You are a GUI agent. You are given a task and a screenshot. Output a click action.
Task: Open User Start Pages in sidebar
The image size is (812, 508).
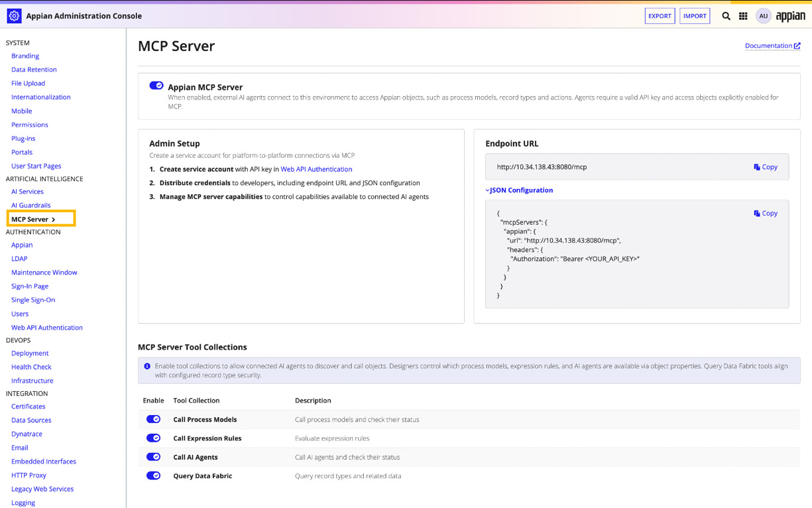point(36,166)
